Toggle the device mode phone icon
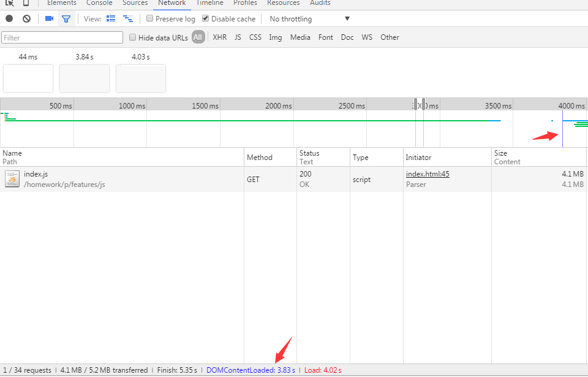This screenshot has height=377, width=588. coord(26,3)
